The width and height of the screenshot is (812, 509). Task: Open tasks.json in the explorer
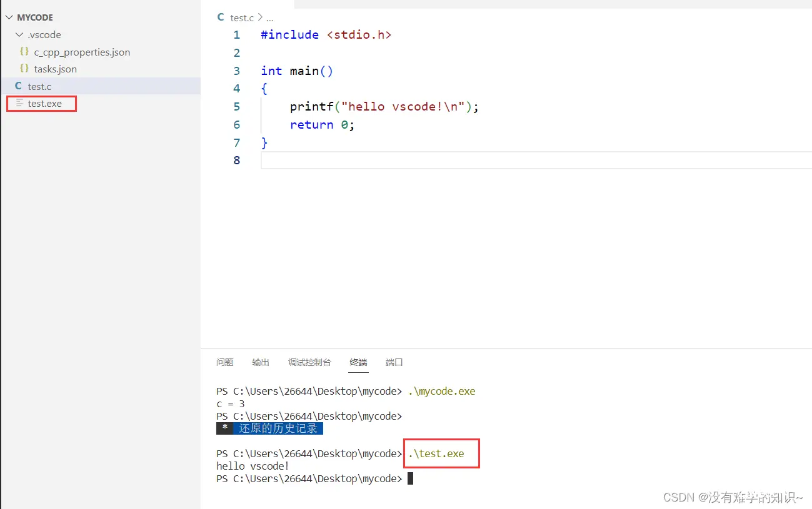56,69
